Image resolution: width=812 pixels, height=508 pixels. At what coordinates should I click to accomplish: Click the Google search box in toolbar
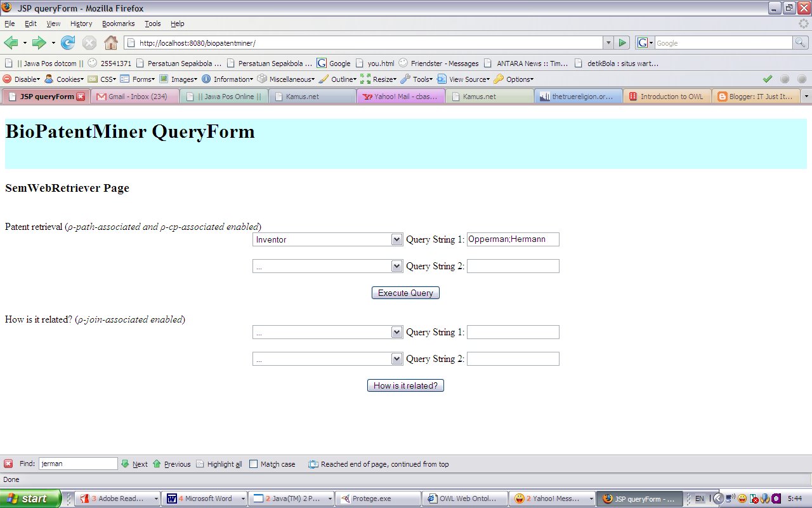(x=723, y=43)
